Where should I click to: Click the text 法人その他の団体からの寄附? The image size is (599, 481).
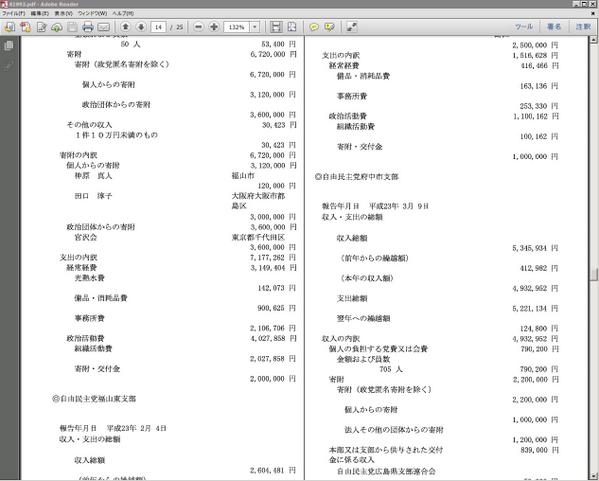point(394,430)
